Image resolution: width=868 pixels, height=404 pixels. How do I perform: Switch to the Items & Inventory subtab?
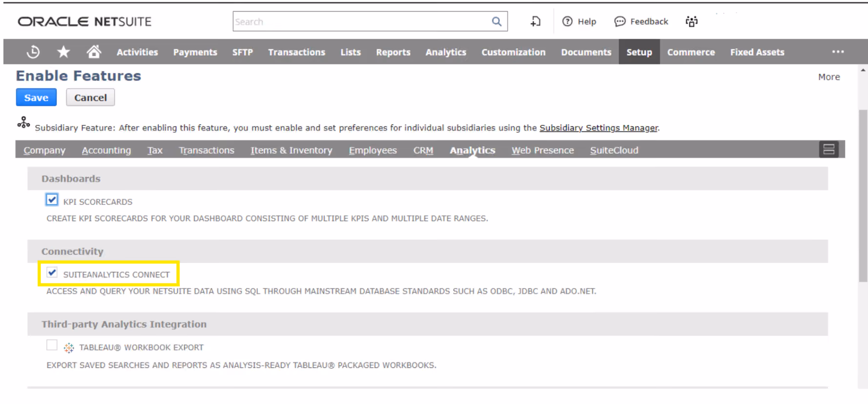[291, 150]
